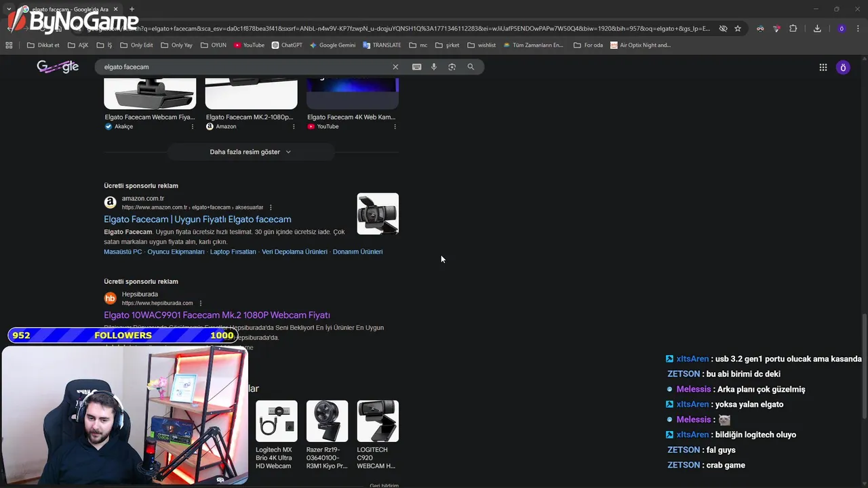The height and width of the screenshot is (488, 868).
Task: Open the Google account avatar on page
Action: [x=843, y=67]
